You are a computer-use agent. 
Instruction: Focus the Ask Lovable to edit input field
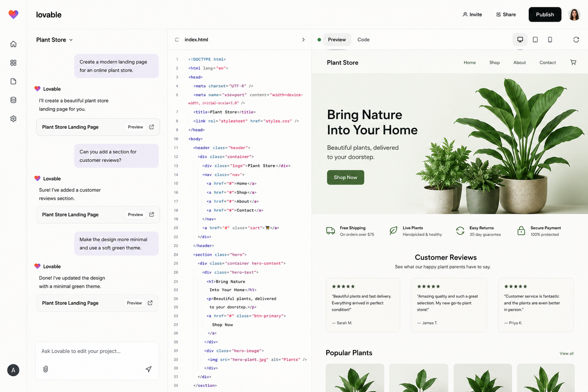coord(97,352)
